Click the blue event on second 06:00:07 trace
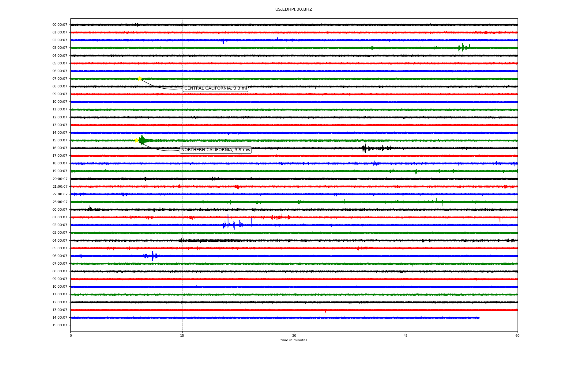Image resolution: width=588 pixels, height=368 pixels. click(x=153, y=256)
